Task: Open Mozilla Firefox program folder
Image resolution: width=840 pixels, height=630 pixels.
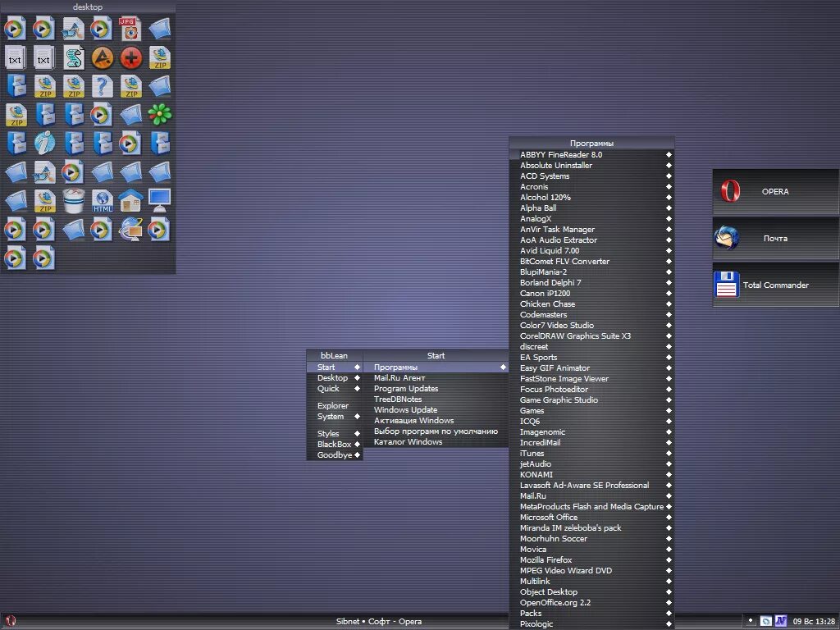Action: point(591,559)
